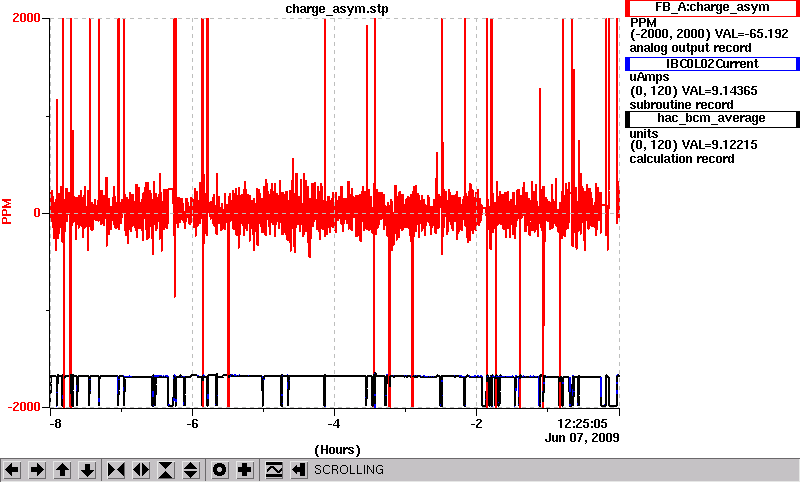Toggle the waveform graph mode icon

click(274, 470)
